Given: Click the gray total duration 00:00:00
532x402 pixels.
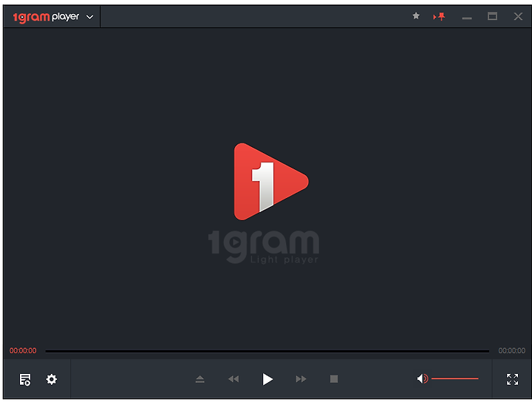Looking at the screenshot, I should [x=511, y=351].
